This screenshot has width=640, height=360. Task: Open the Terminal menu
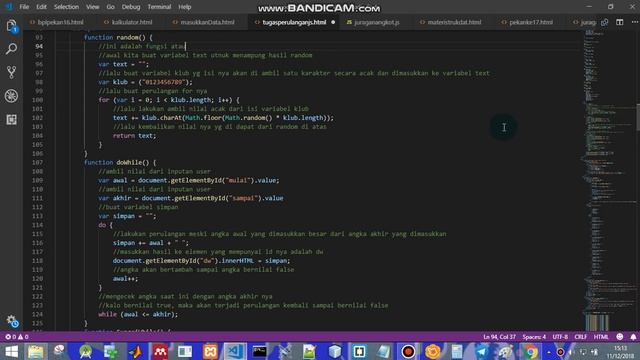pos(159,7)
